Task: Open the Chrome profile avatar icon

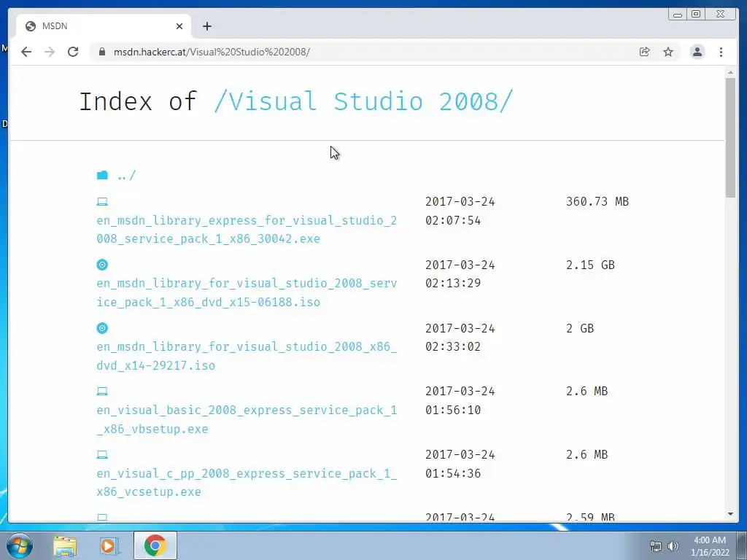Action: pyautogui.click(x=697, y=52)
